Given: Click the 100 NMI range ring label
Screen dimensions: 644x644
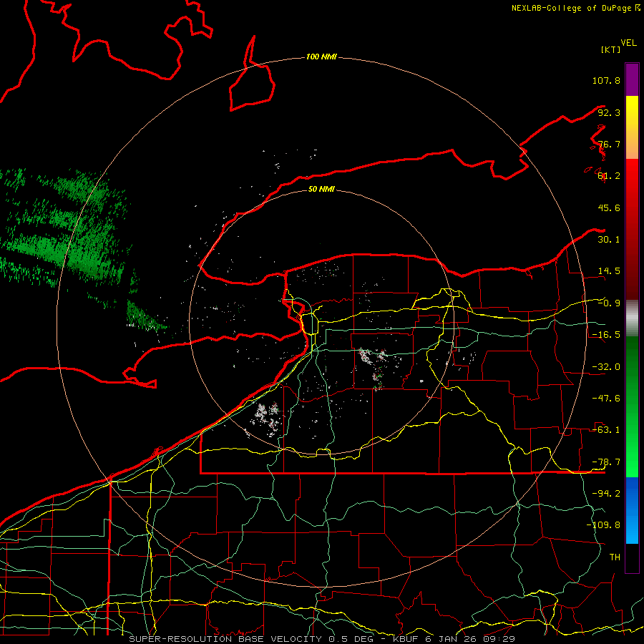Looking at the screenshot, I should click(x=321, y=57).
